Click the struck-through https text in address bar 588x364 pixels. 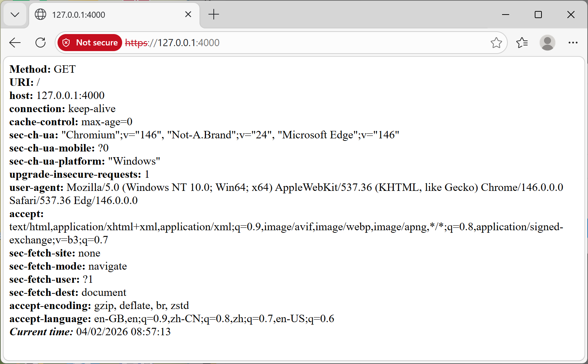tap(136, 43)
